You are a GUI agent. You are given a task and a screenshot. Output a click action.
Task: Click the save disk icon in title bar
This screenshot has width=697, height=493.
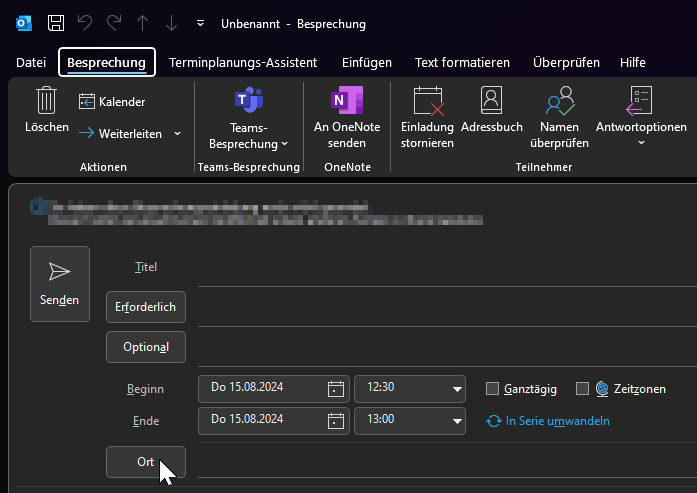(x=57, y=22)
